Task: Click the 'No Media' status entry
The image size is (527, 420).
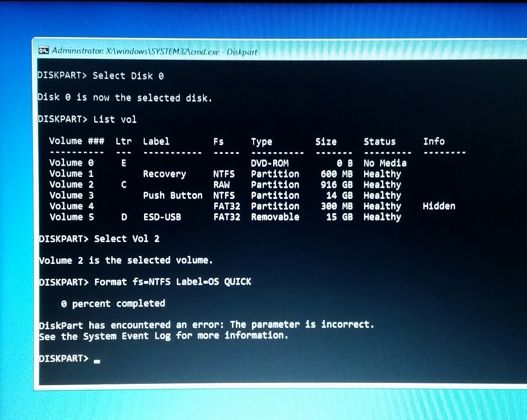Action: (x=385, y=163)
